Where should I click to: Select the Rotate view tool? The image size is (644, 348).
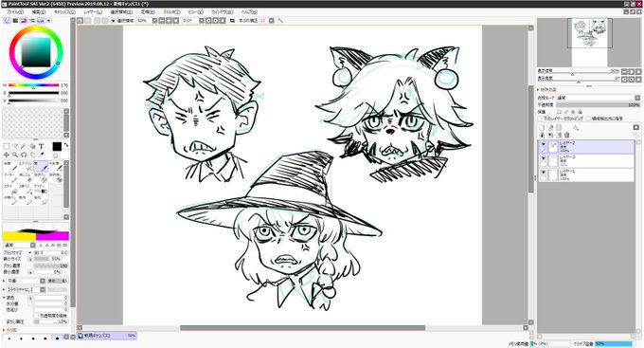[24, 155]
